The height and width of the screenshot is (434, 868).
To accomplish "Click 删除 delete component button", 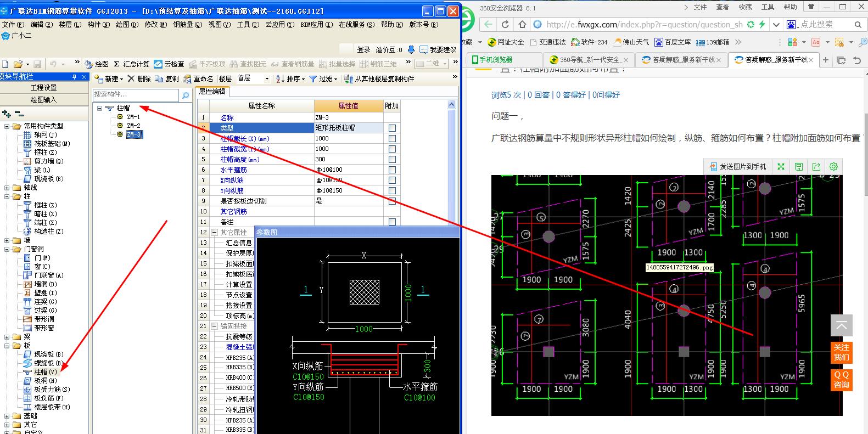I will click(139, 79).
